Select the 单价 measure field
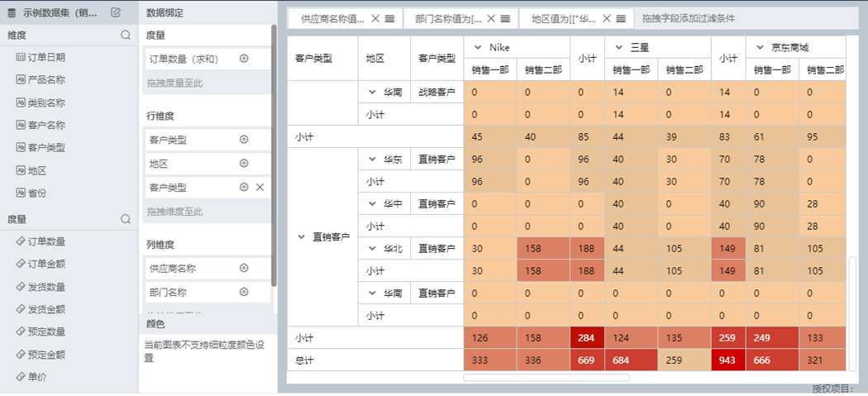This screenshot has width=868, height=396. [31, 377]
